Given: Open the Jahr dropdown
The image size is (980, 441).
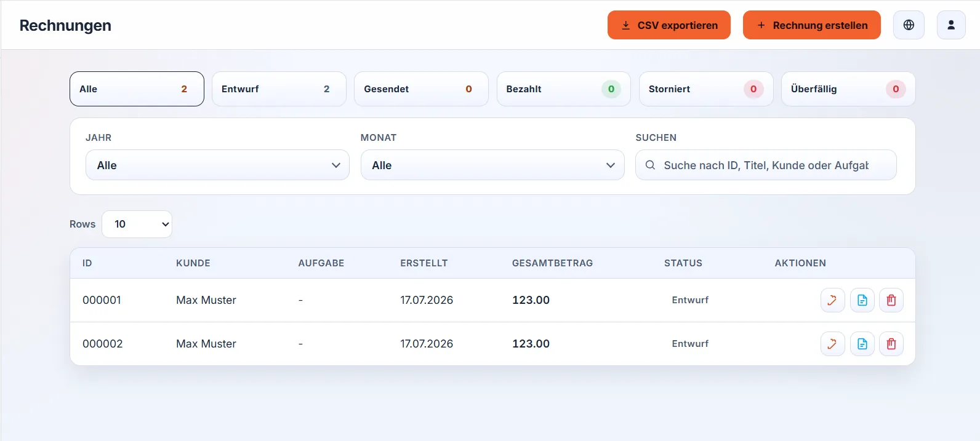Looking at the screenshot, I should [217, 165].
